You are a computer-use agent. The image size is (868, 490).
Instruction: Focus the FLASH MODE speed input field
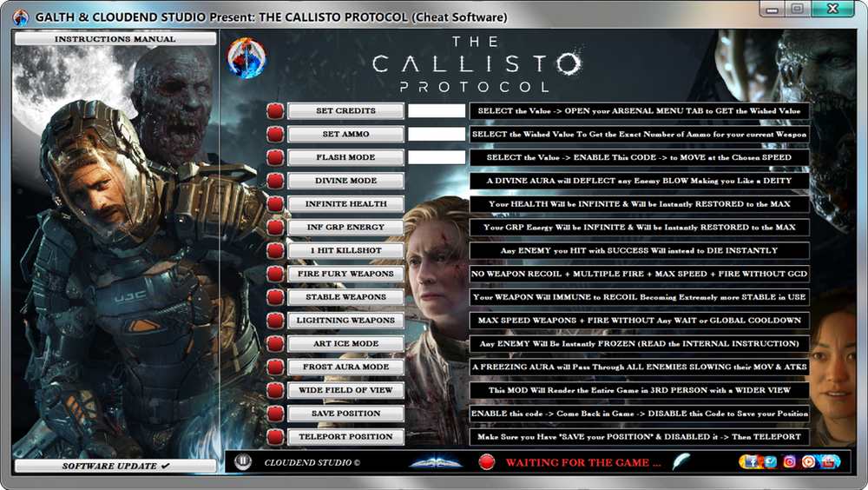pyautogui.click(x=437, y=157)
